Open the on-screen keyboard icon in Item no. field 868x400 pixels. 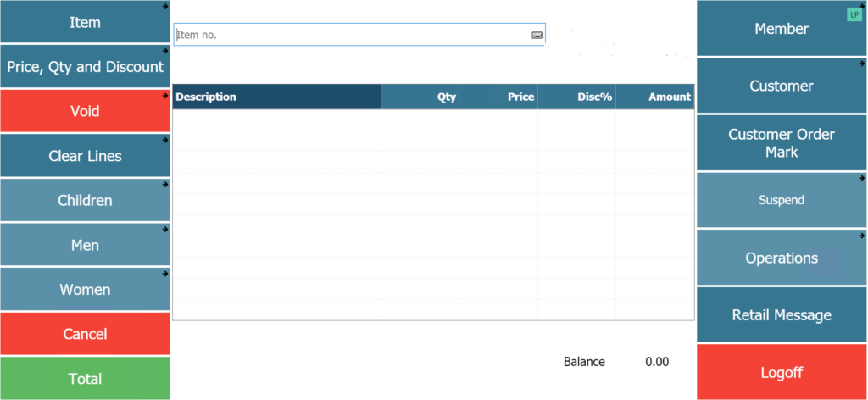click(537, 35)
